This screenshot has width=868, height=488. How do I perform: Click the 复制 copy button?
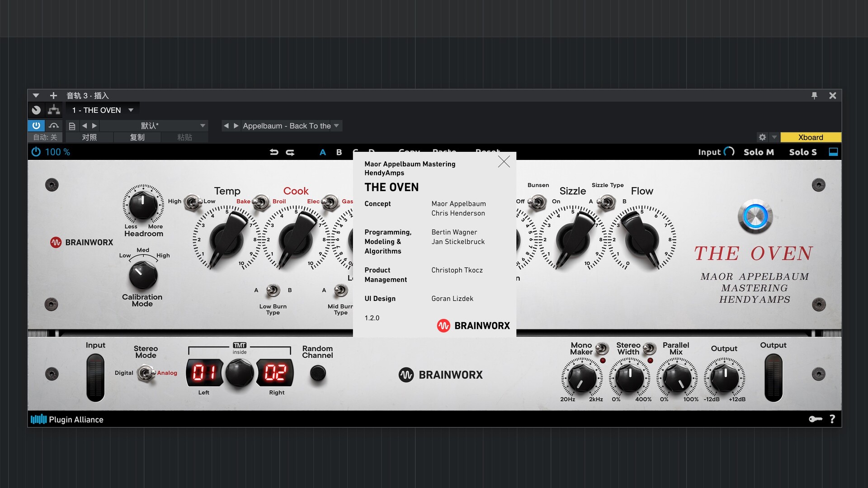pyautogui.click(x=137, y=137)
